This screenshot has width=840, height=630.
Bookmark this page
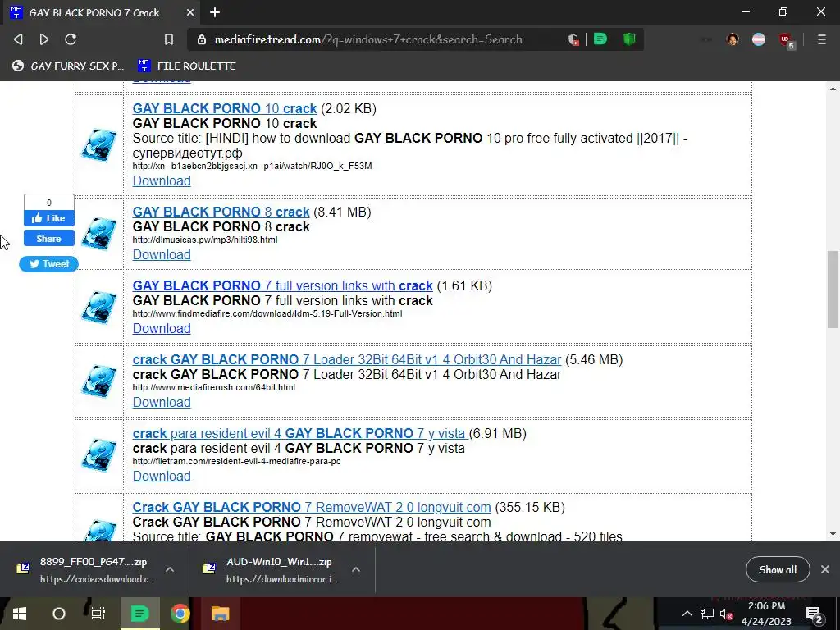(169, 39)
